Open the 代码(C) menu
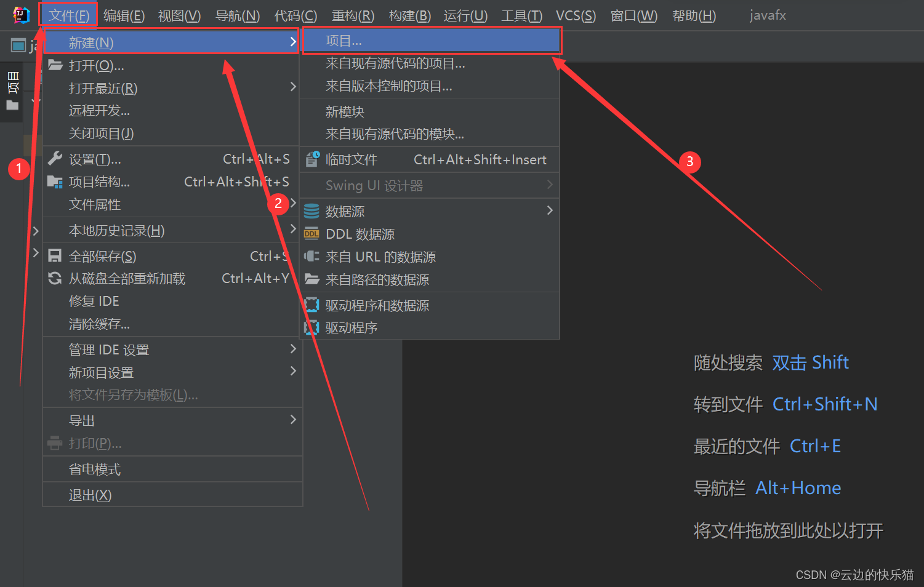 pyautogui.click(x=296, y=15)
